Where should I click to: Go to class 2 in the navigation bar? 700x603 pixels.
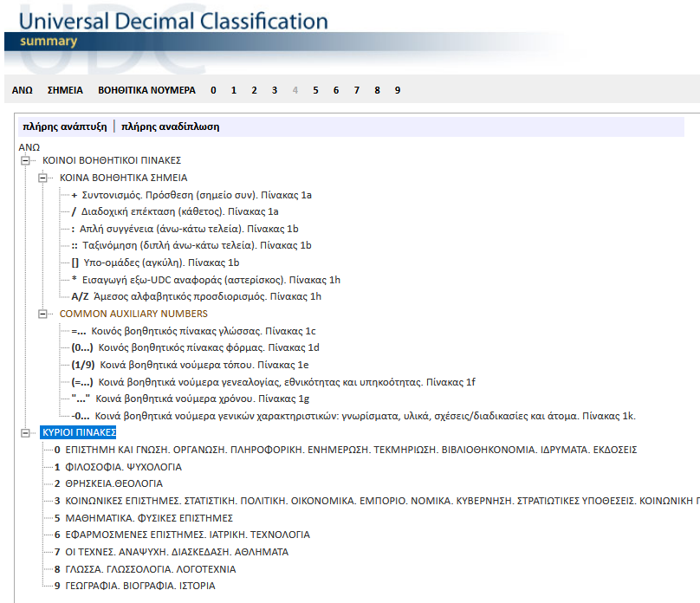(254, 90)
